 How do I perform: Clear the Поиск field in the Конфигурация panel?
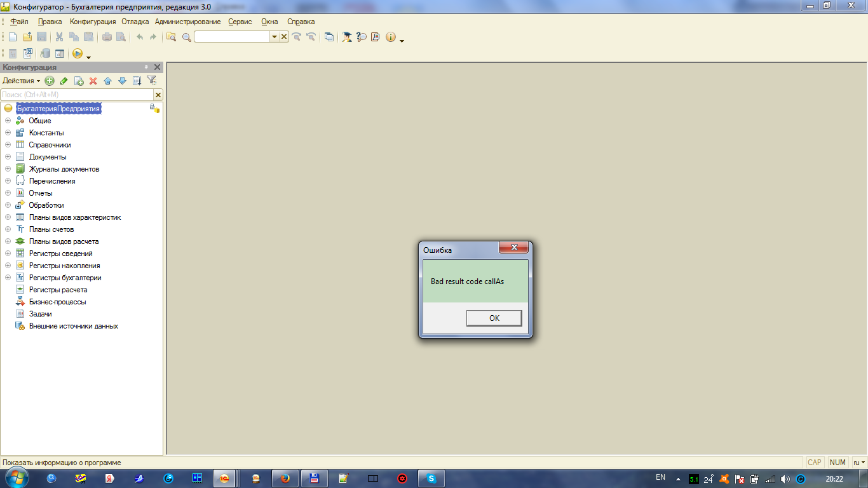click(158, 95)
